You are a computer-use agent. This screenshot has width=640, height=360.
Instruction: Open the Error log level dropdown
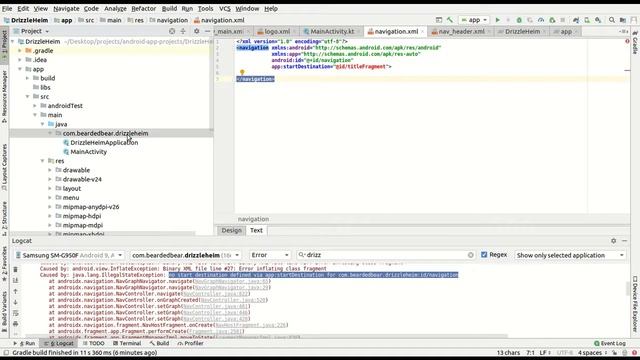270,255
